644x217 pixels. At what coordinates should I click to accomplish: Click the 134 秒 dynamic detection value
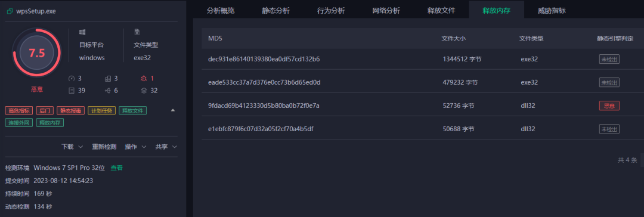point(43,206)
